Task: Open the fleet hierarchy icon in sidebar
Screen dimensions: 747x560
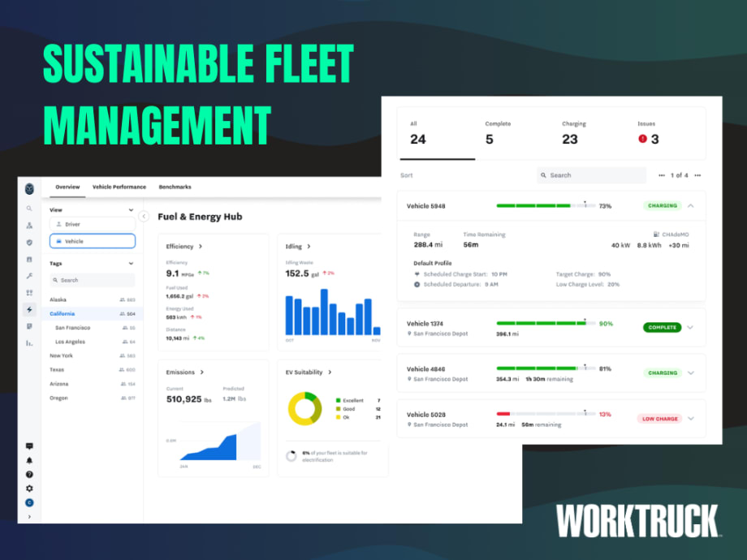Action: click(29, 226)
